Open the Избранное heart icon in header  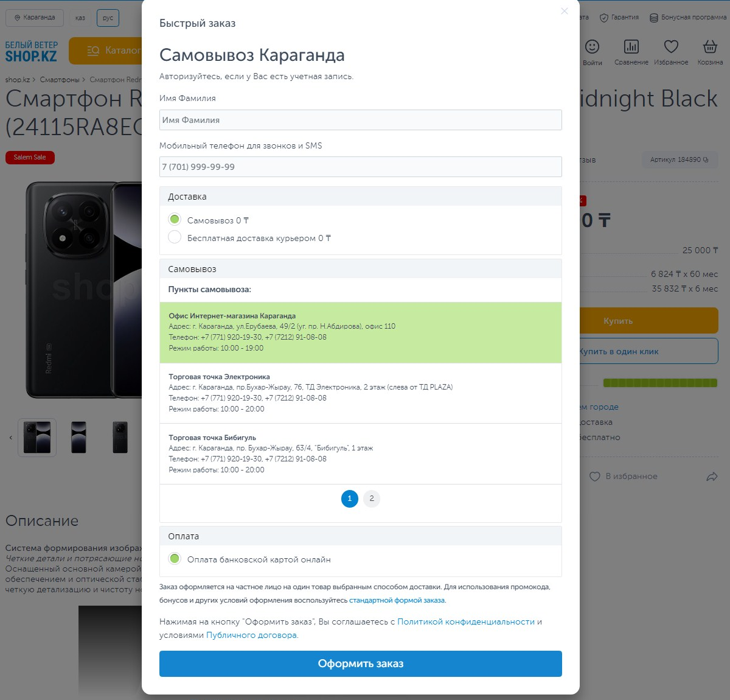pyautogui.click(x=671, y=47)
